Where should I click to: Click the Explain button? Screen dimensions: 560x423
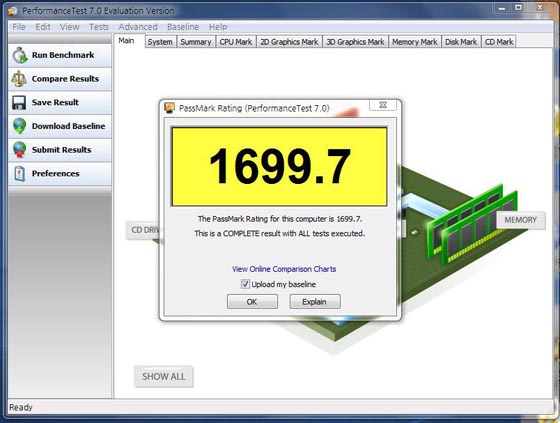[315, 302]
